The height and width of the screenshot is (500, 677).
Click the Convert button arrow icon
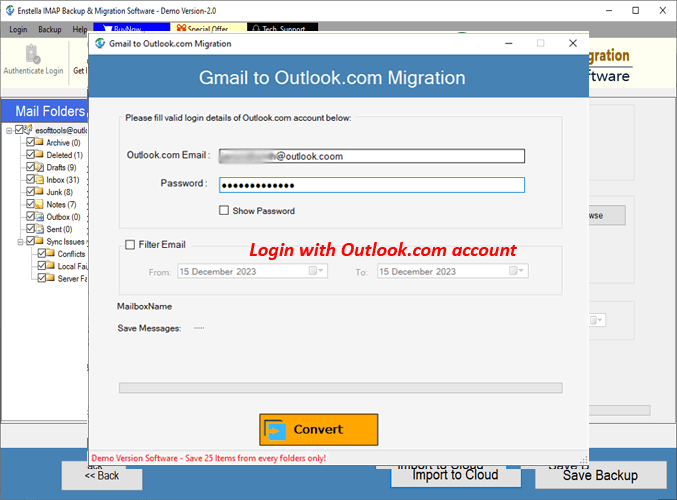click(x=275, y=430)
